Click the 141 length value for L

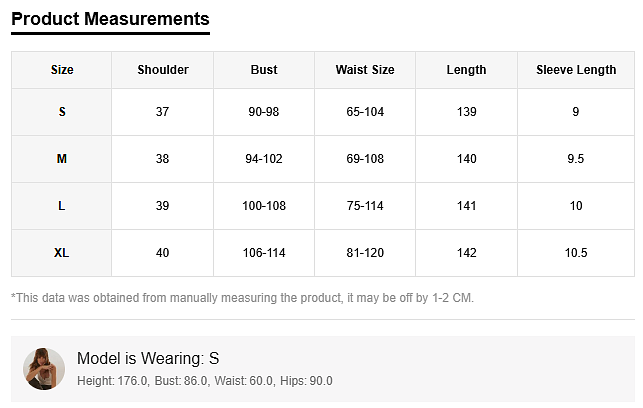tap(466, 206)
